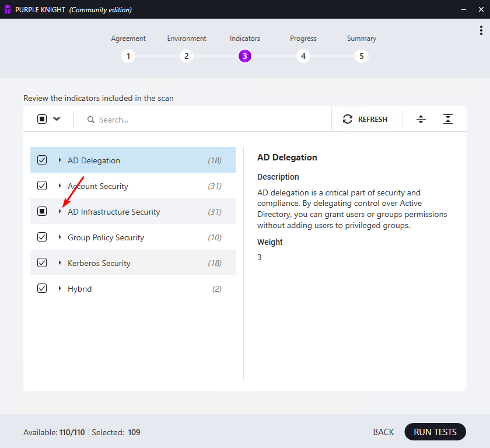Image resolution: width=490 pixels, height=448 pixels.
Task: Click the RUN TESTS button
Action: (x=435, y=432)
